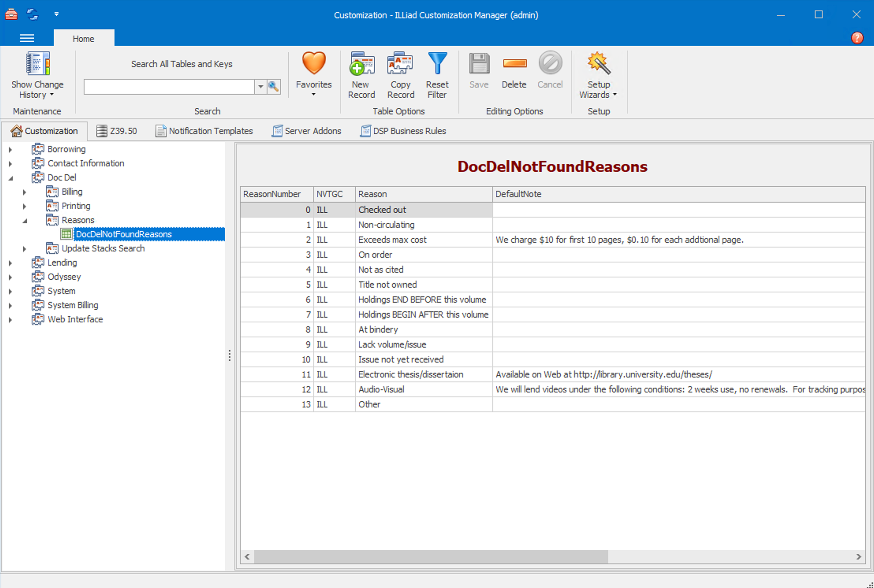
Task: Collapse the Doc Del node
Action: coord(11,178)
